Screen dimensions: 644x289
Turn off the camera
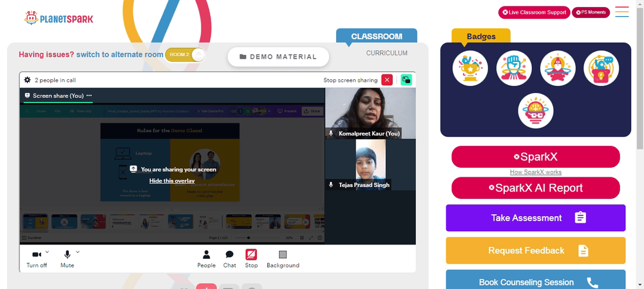37,259
